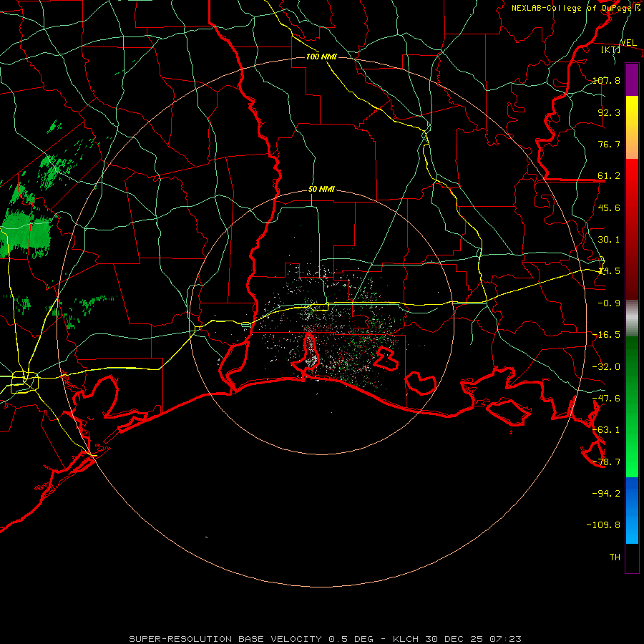
Task: Click the "[KT]" units label
Action: coord(611,49)
